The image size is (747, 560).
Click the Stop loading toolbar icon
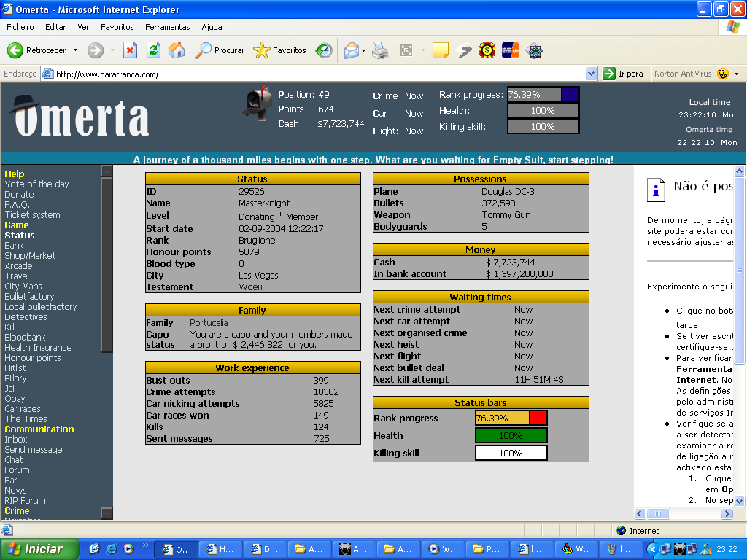click(130, 50)
